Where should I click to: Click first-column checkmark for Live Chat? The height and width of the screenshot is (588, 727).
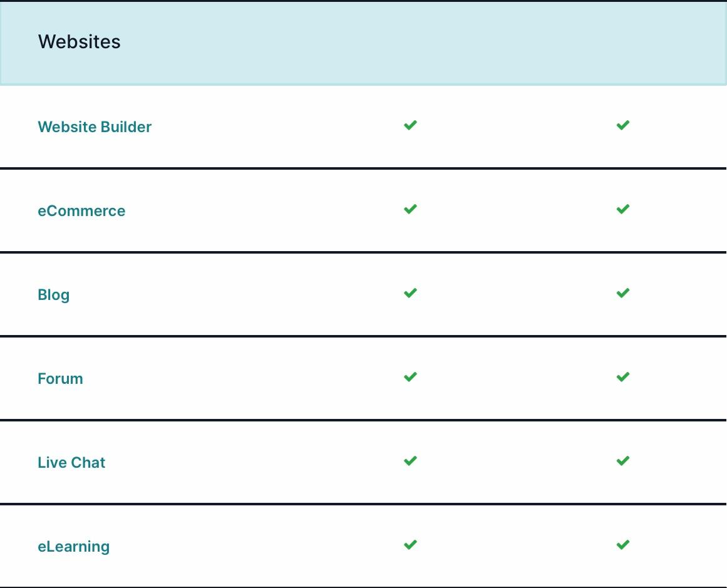410,461
